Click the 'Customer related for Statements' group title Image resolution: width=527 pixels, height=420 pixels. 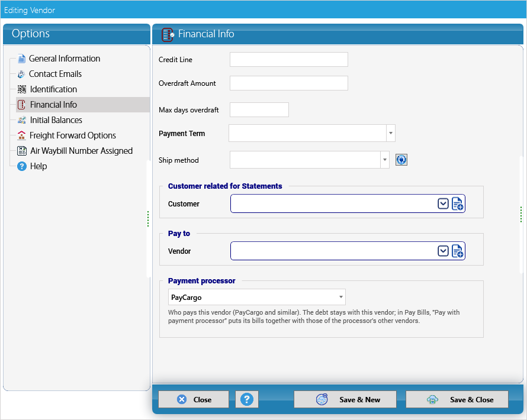(225, 186)
